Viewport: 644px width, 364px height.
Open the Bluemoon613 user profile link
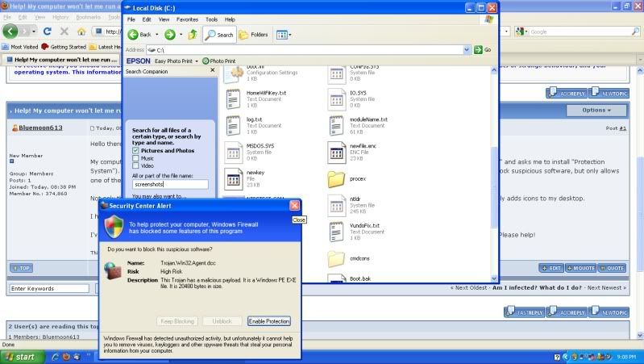(40, 128)
